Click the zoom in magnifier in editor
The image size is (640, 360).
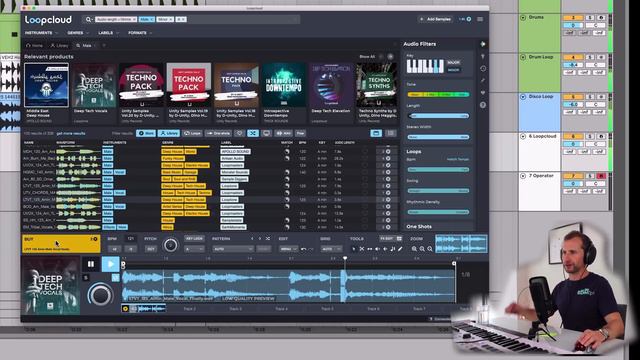click(414, 249)
